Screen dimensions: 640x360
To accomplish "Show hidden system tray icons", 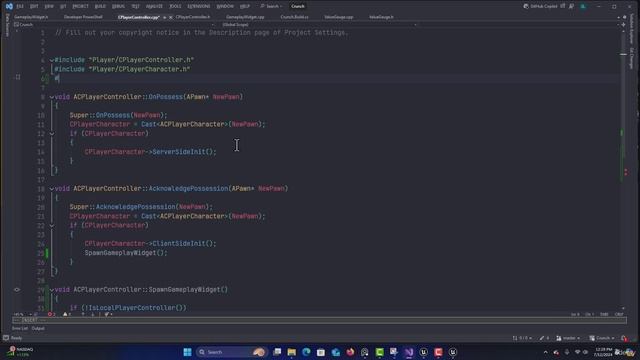I will [x=545, y=352].
